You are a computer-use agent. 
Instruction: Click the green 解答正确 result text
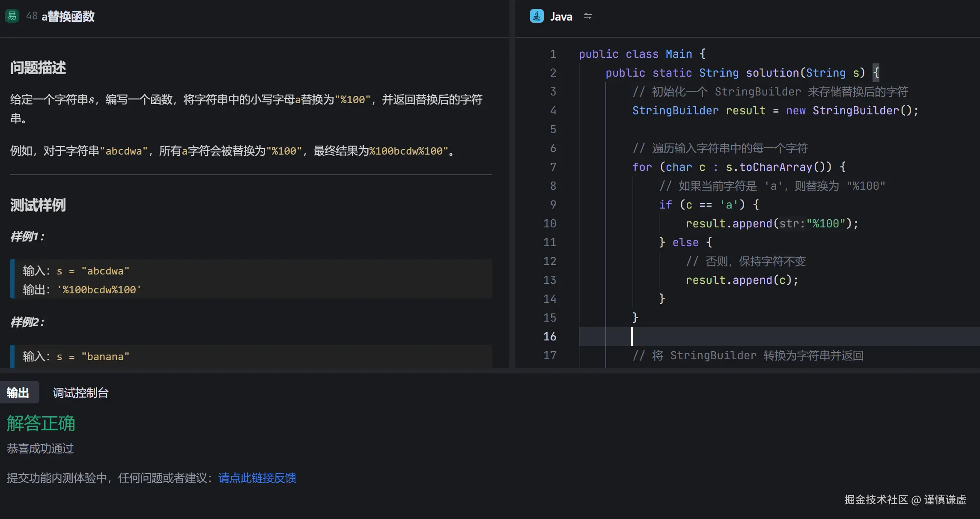point(41,423)
